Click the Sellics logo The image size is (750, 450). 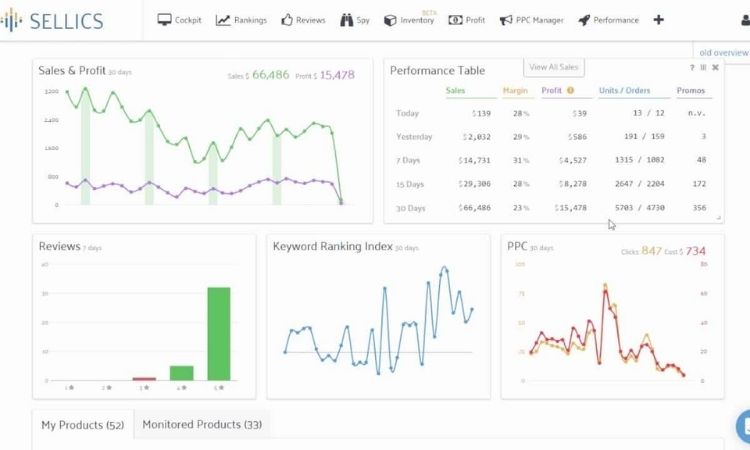52,21
